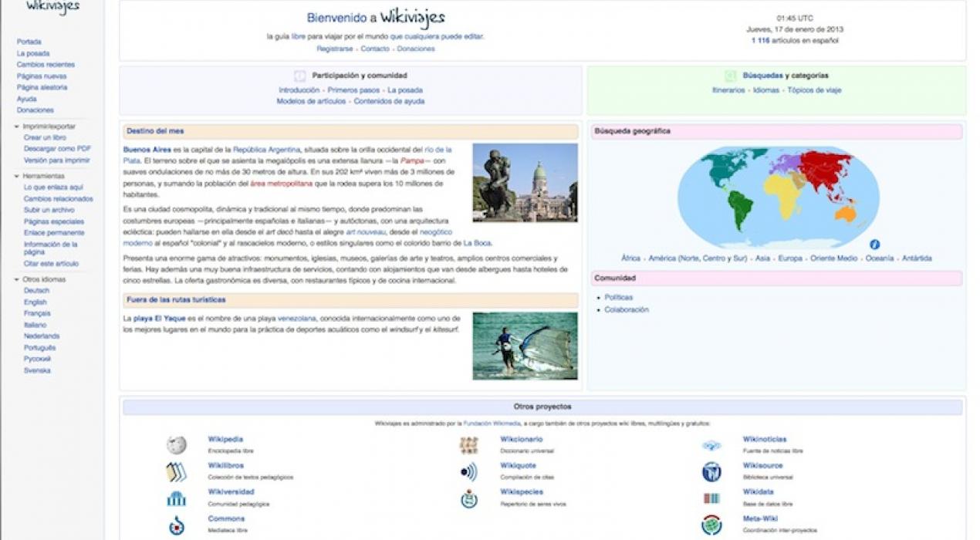Click the Introducción link
The width and height of the screenshot is (980, 540).
[299, 90]
